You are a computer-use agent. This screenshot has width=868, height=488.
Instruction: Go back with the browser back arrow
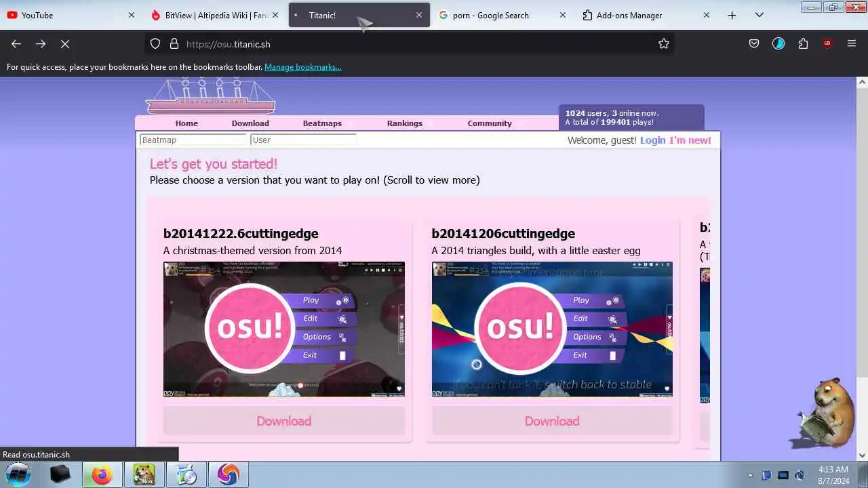click(x=16, y=43)
